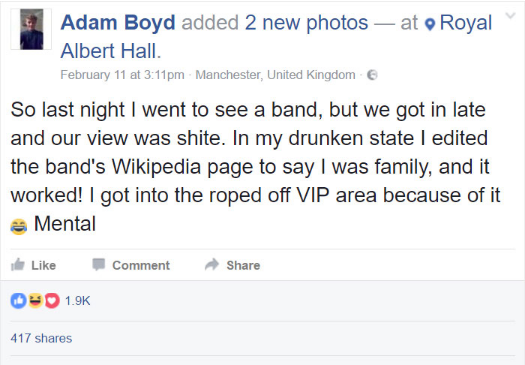Open the Royal Albert Hall location link

point(276,37)
